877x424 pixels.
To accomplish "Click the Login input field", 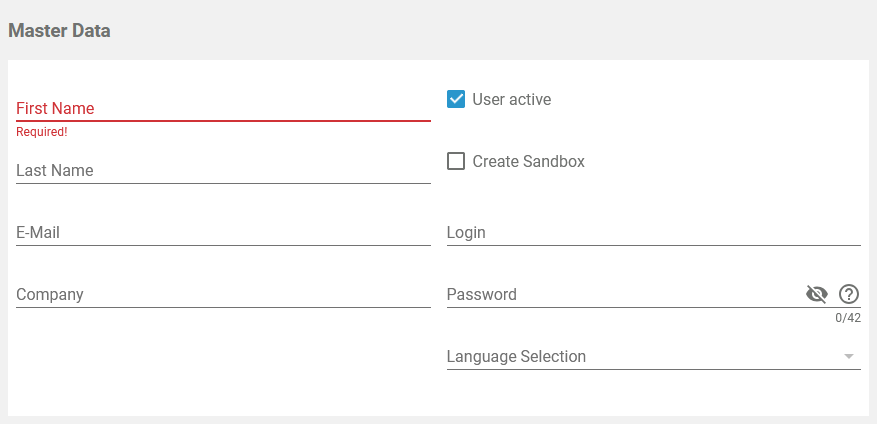I will (x=653, y=233).
